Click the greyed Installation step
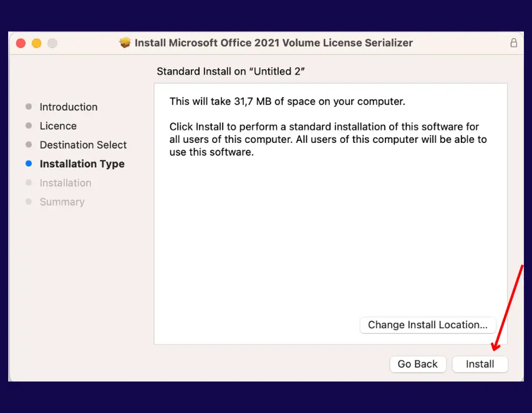This screenshot has width=532, height=413. coord(65,183)
